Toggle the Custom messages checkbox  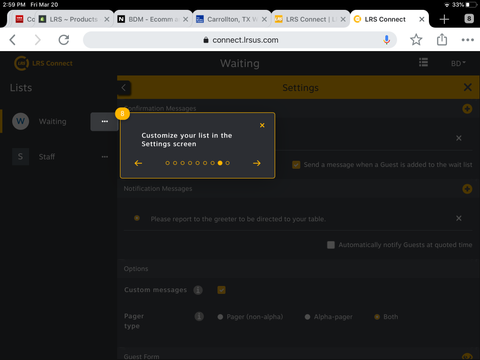click(x=221, y=290)
